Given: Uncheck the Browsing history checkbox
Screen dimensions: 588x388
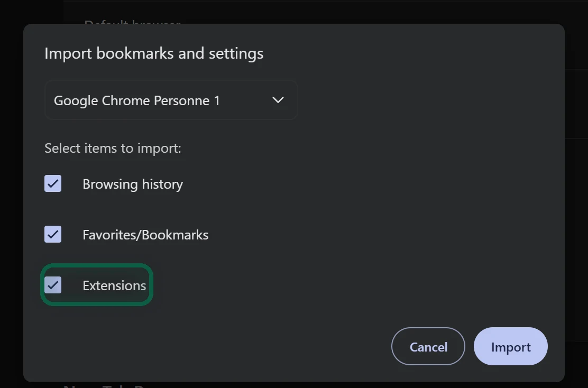Looking at the screenshot, I should (x=53, y=183).
